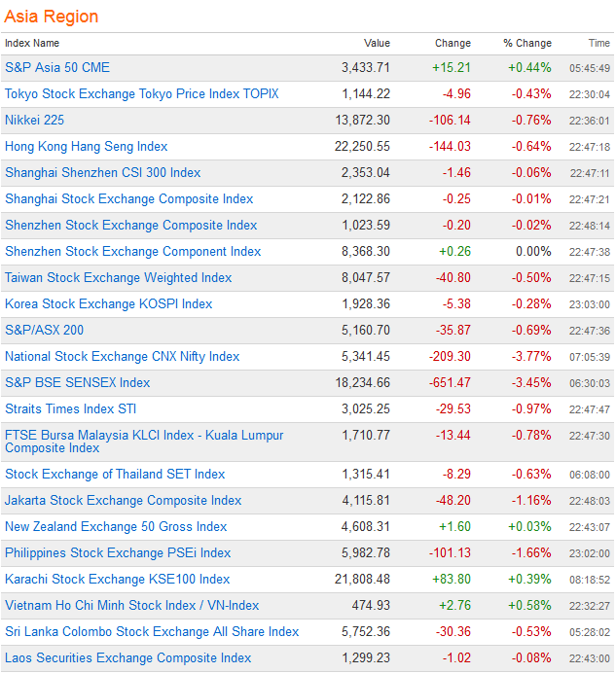
Task: Open Sri Lanka Colombo All Share Index
Action: coord(152,631)
